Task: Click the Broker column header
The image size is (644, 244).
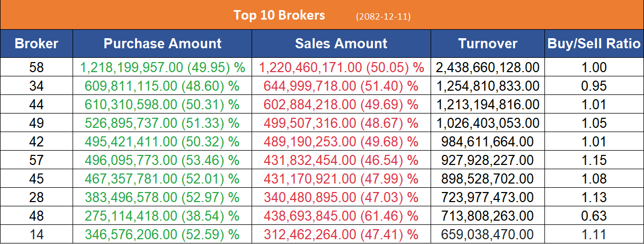Action: pyautogui.click(x=37, y=43)
